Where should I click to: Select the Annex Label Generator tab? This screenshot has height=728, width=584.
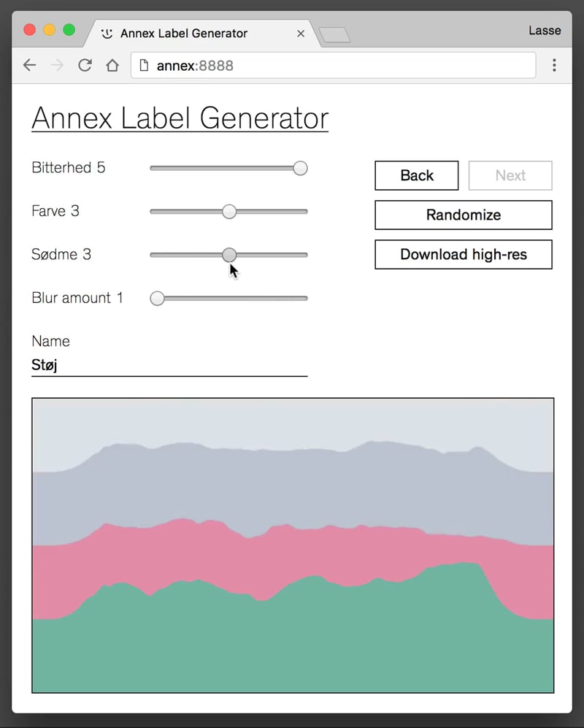click(184, 34)
